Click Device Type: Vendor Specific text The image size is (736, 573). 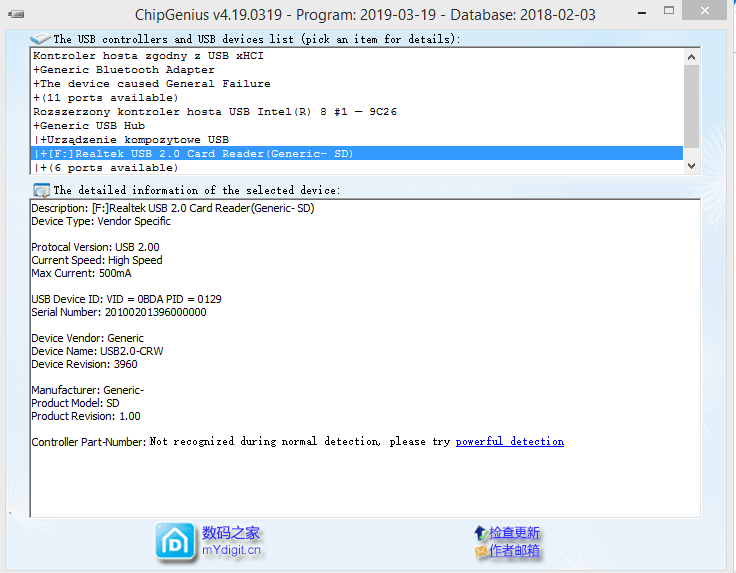click(x=101, y=221)
